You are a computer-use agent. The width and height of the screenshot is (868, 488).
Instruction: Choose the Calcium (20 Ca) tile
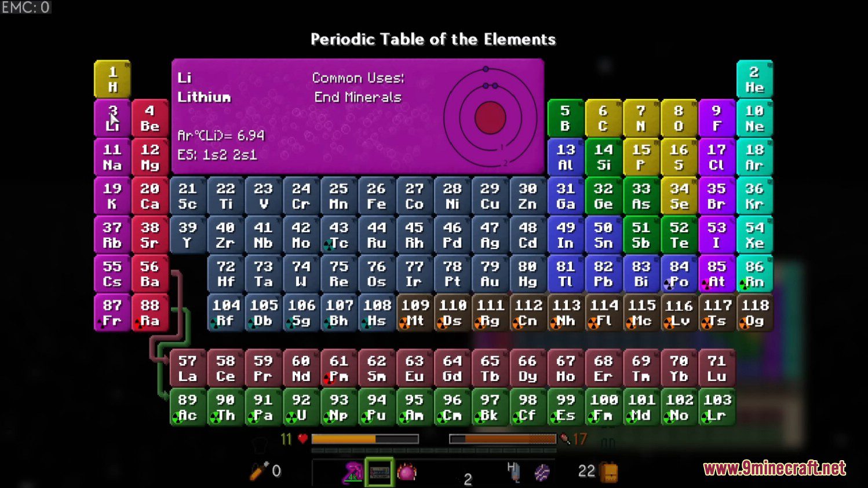tap(150, 196)
